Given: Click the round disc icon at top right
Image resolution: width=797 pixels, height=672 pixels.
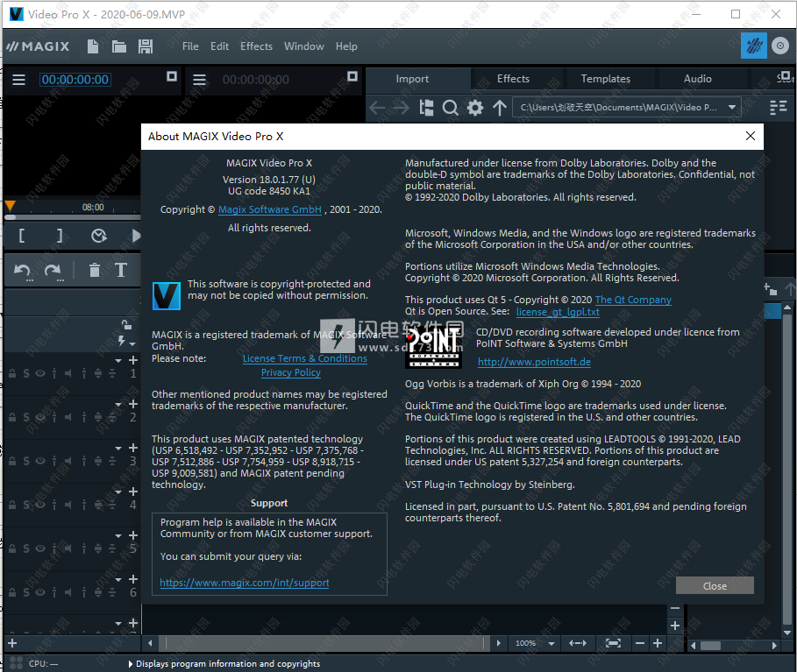Looking at the screenshot, I should (x=780, y=46).
